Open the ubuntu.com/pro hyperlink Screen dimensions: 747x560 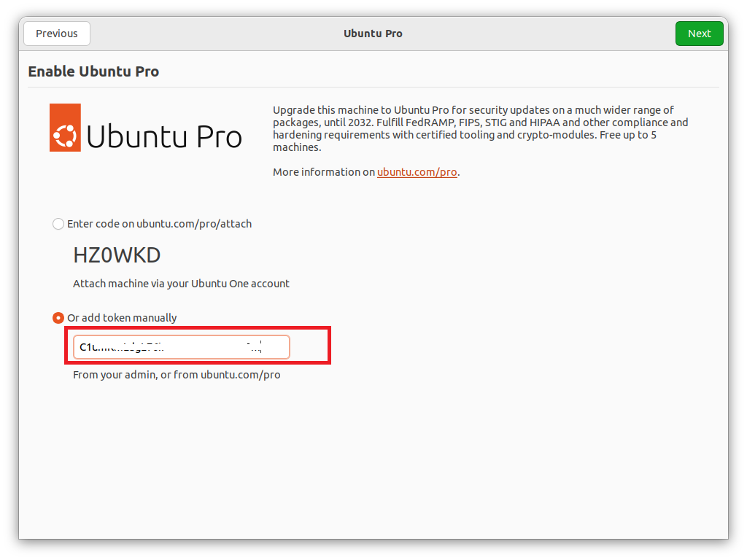pos(417,172)
